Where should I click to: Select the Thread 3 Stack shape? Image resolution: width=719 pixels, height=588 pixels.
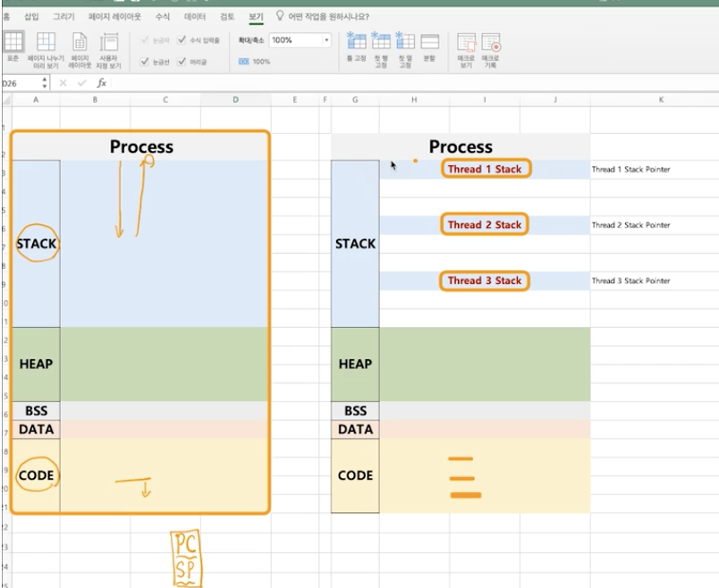[485, 281]
